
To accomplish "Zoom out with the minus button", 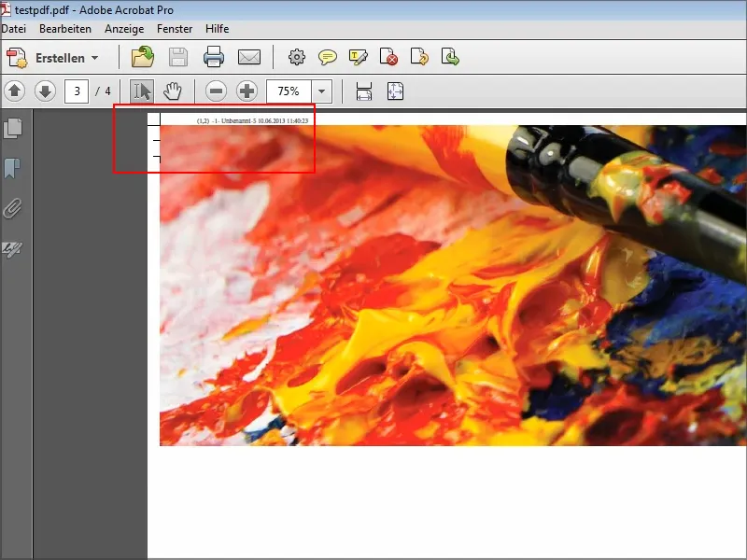I will pyautogui.click(x=216, y=91).
